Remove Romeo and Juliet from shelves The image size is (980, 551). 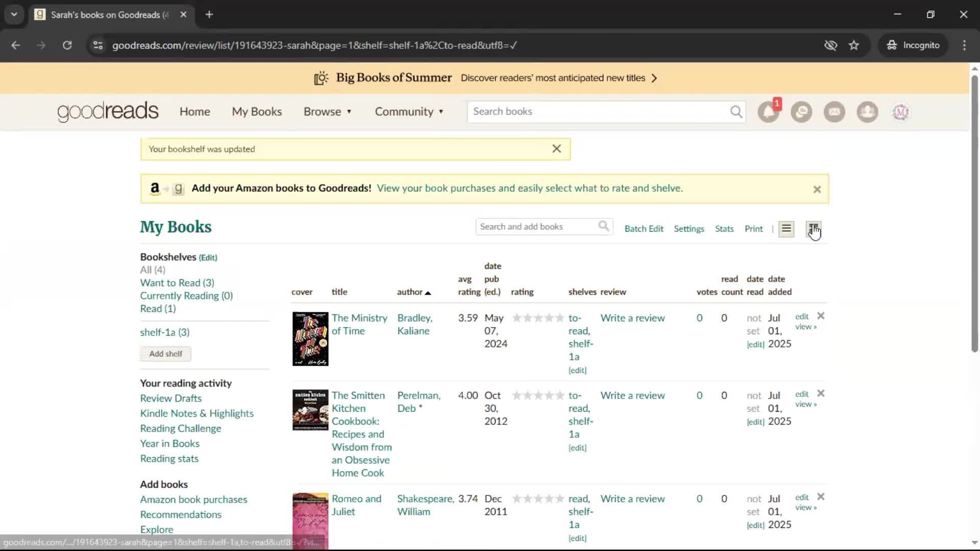click(821, 496)
